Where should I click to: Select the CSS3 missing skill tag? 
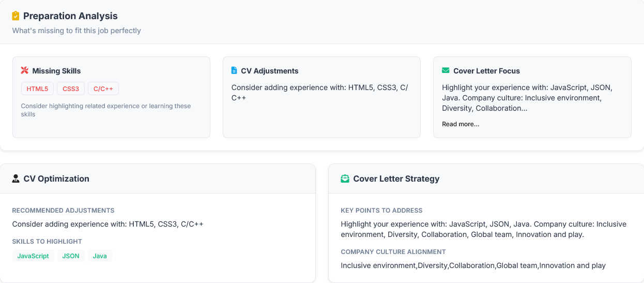[x=71, y=89]
